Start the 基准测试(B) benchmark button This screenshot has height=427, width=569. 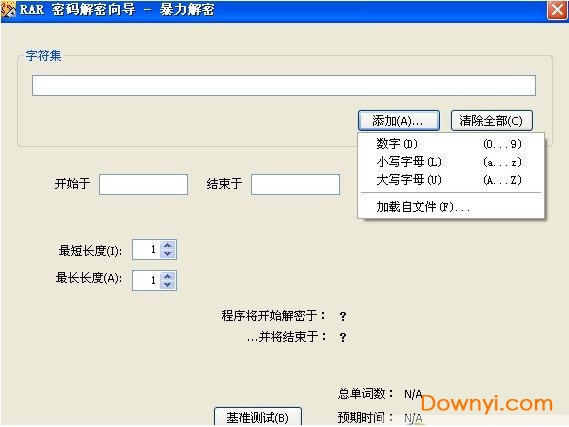tap(258, 417)
